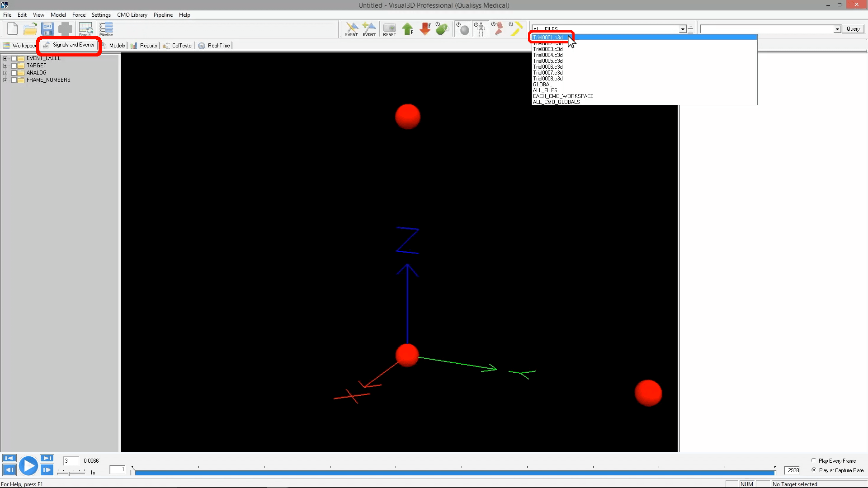The width and height of the screenshot is (868, 488).
Task: Click the blue frame timeline bar
Action: click(454, 473)
